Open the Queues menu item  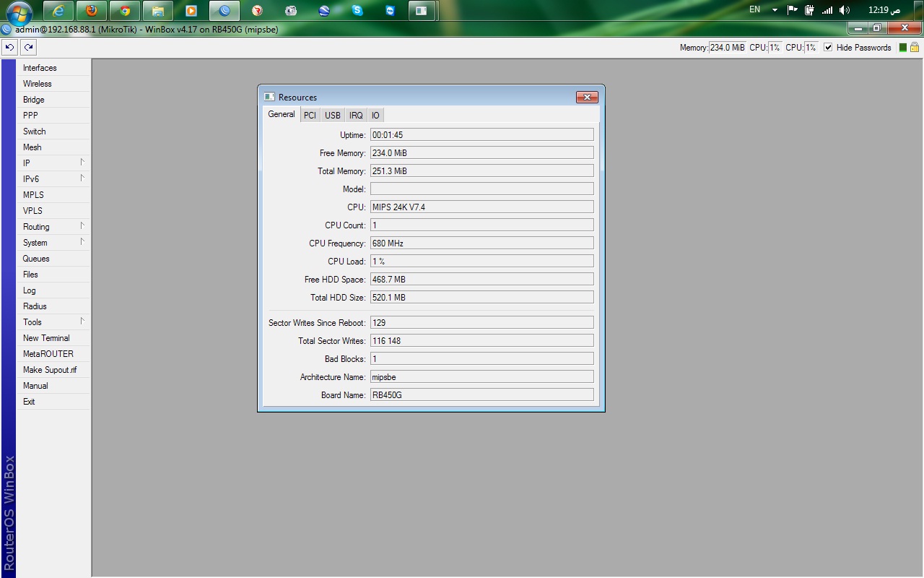coord(53,259)
